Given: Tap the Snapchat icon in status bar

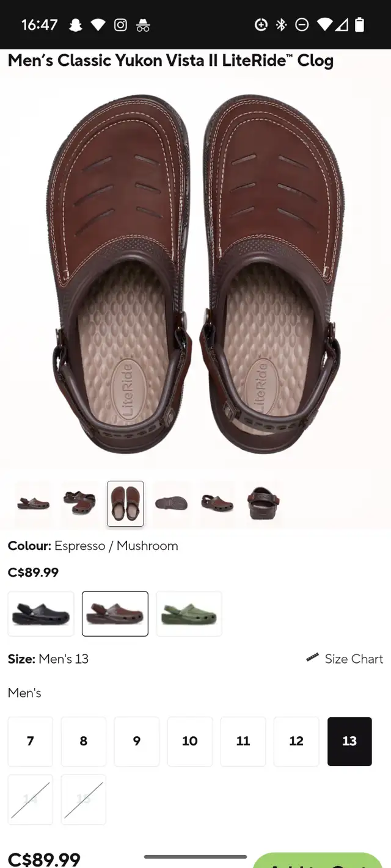Looking at the screenshot, I should (x=76, y=24).
